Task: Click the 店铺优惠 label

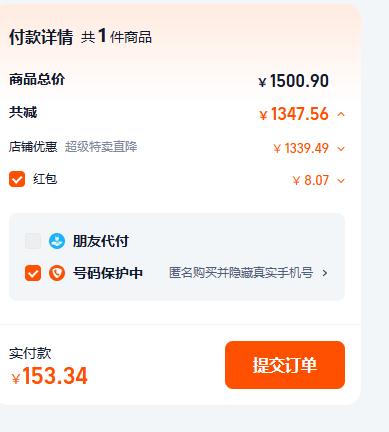Action: 33,147
